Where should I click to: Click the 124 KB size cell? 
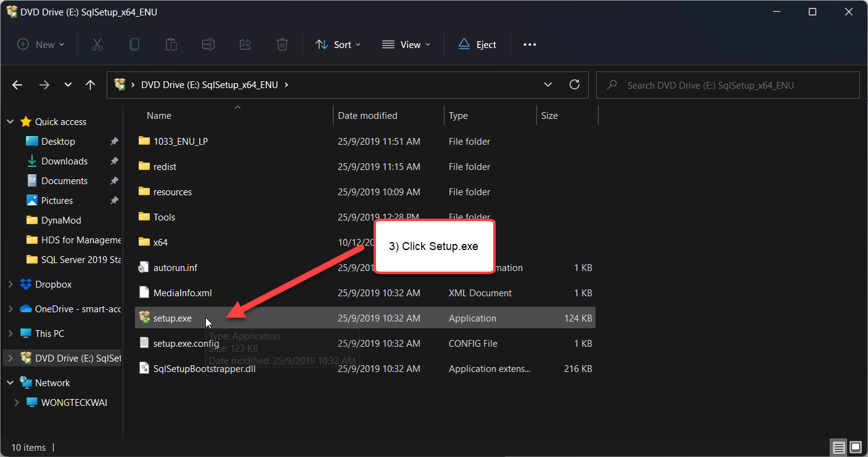pos(578,318)
